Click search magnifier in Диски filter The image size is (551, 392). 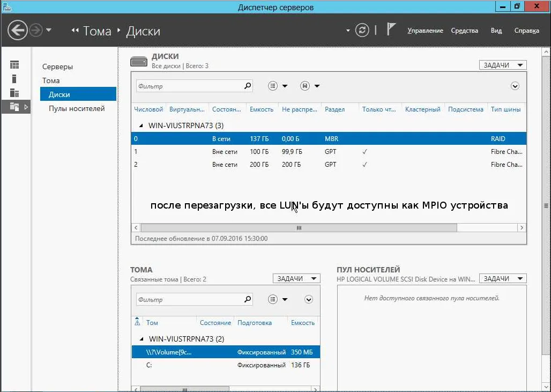click(248, 85)
